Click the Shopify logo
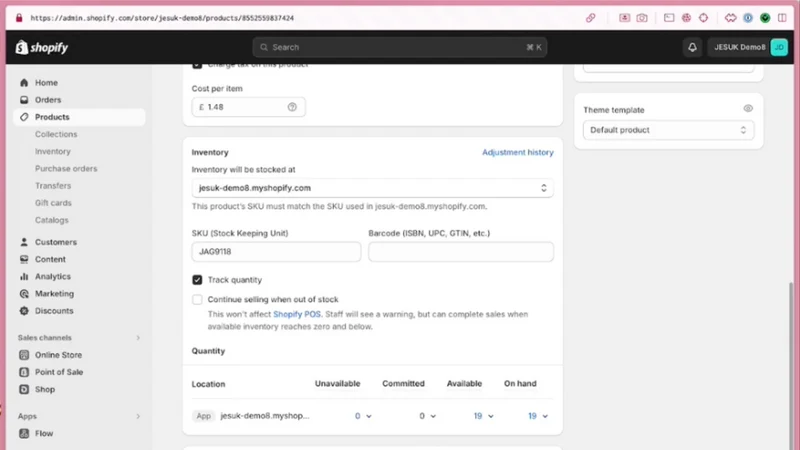The image size is (800, 450). pyautogui.click(x=42, y=47)
